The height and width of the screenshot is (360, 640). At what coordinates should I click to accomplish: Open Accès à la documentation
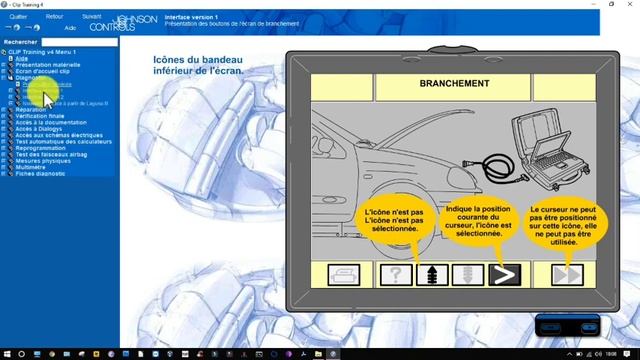tap(51, 122)
